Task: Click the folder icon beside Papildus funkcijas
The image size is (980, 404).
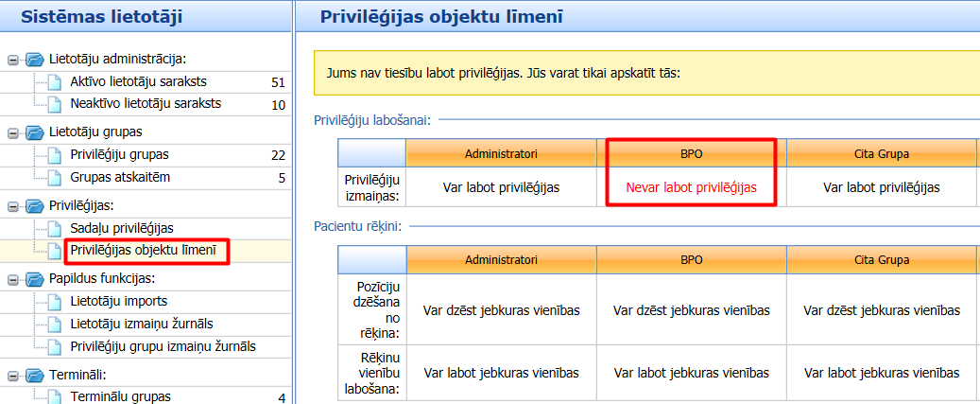Action: coord(35,278)
